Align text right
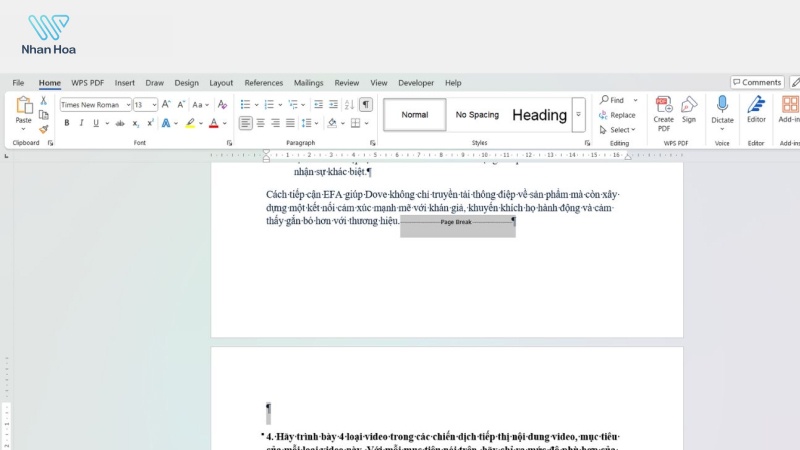Screen dimensions: 800x450 point(276,123)
